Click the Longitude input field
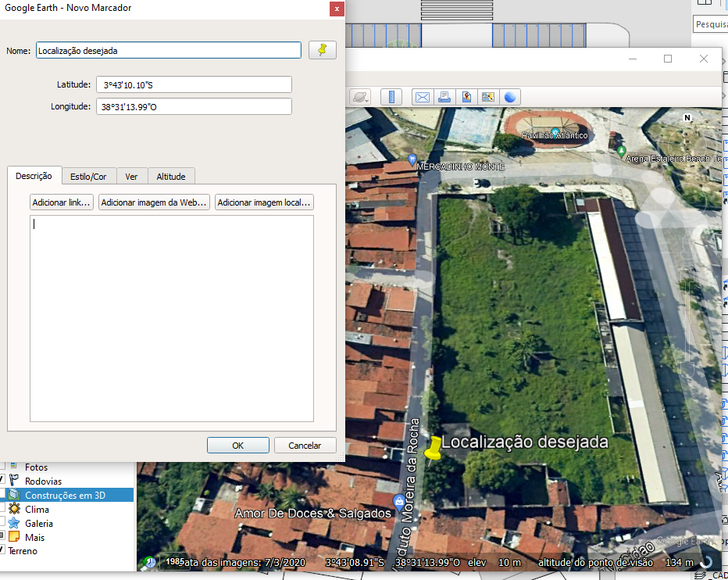 pos(194,106)
